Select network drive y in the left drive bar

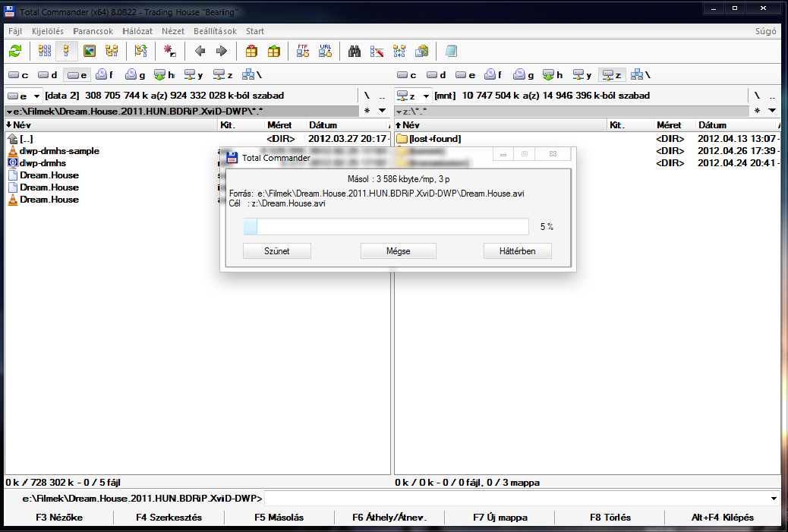coord(194,75)
